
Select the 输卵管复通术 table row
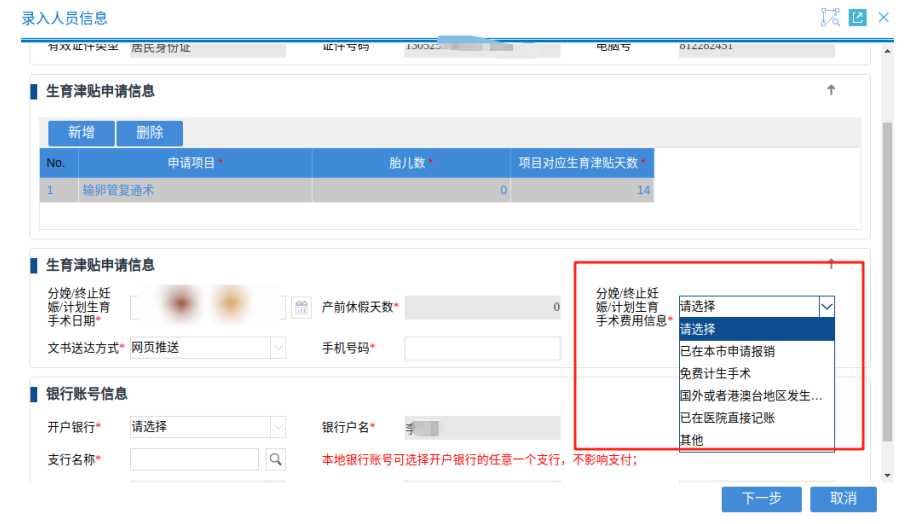point(118,190)
